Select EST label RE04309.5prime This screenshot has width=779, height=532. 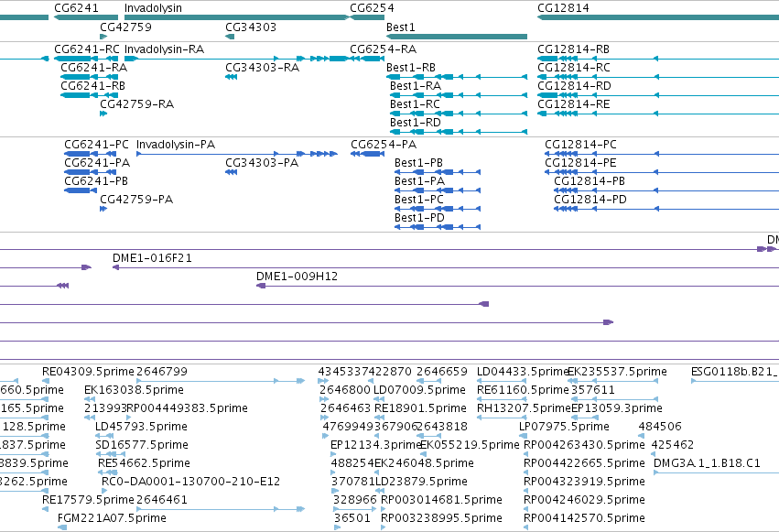click(88, 372)
